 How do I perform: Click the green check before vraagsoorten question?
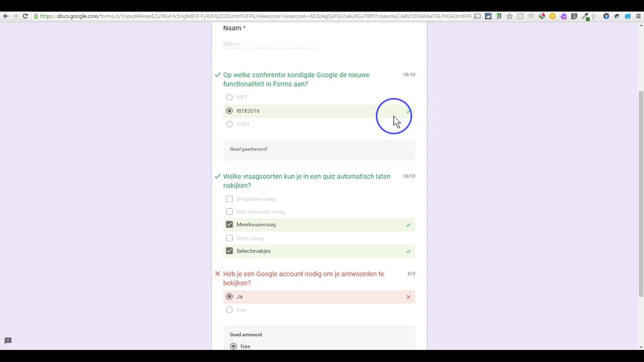218,176
